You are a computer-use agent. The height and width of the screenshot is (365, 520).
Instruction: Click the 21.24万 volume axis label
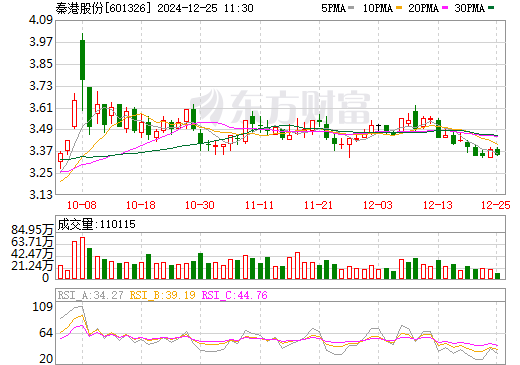(x=32, y=266)
